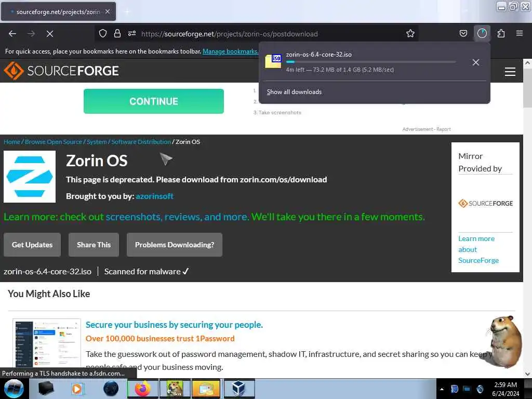Show hidden system tray icons
Image resolution: width=532 pixels, height=399 pixels.
(442, 389)
